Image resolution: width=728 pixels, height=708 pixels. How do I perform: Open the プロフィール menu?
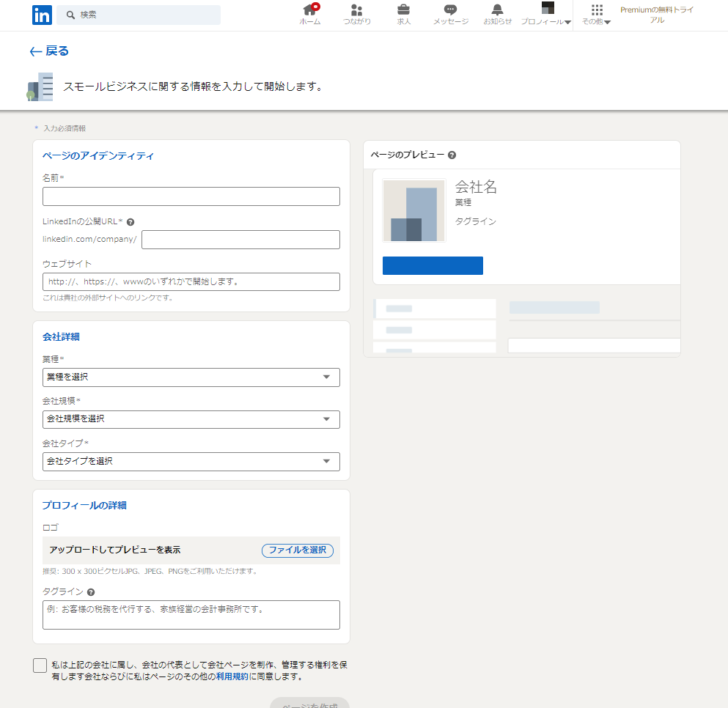tap(547, 15)
